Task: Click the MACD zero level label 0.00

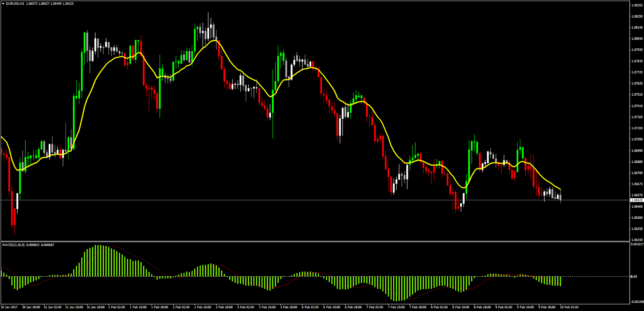Action: pyautogui.click(x=634, y=276)
